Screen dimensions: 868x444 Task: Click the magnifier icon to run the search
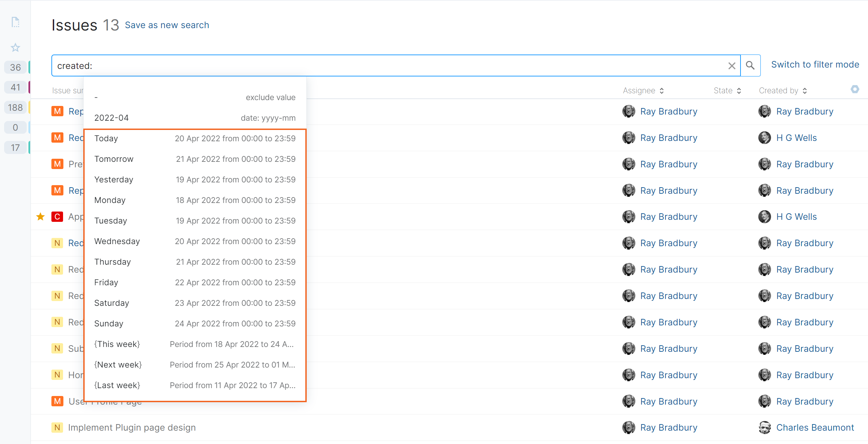coord(750,65)
